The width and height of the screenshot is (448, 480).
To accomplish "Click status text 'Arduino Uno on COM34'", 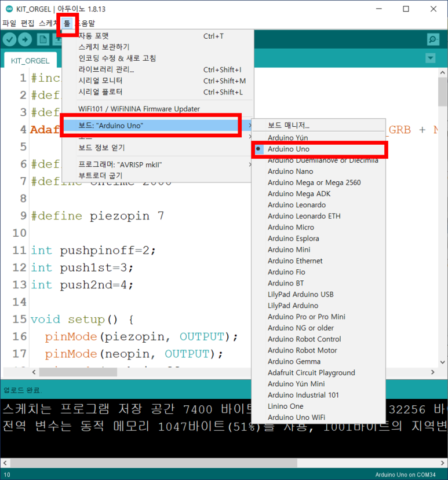I will coord(405,475).
